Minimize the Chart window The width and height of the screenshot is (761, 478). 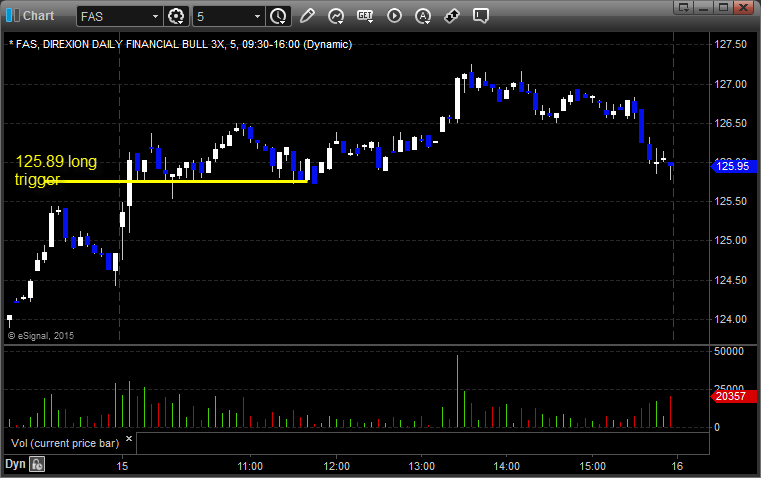704,7
